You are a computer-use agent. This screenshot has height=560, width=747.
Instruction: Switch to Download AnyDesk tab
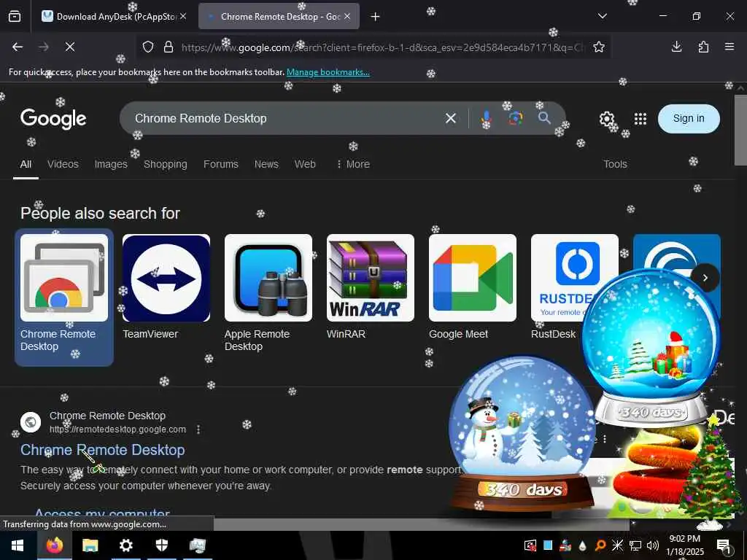[x=114, y=17]
